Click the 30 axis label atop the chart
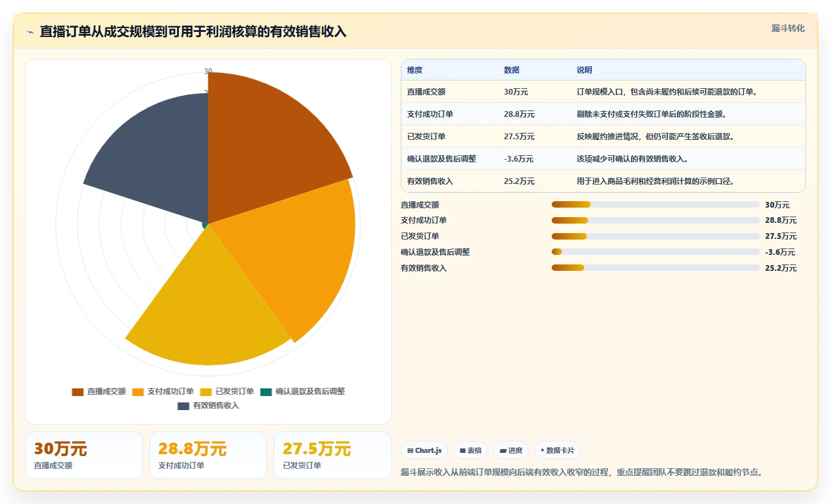 [x=208, y=71]
